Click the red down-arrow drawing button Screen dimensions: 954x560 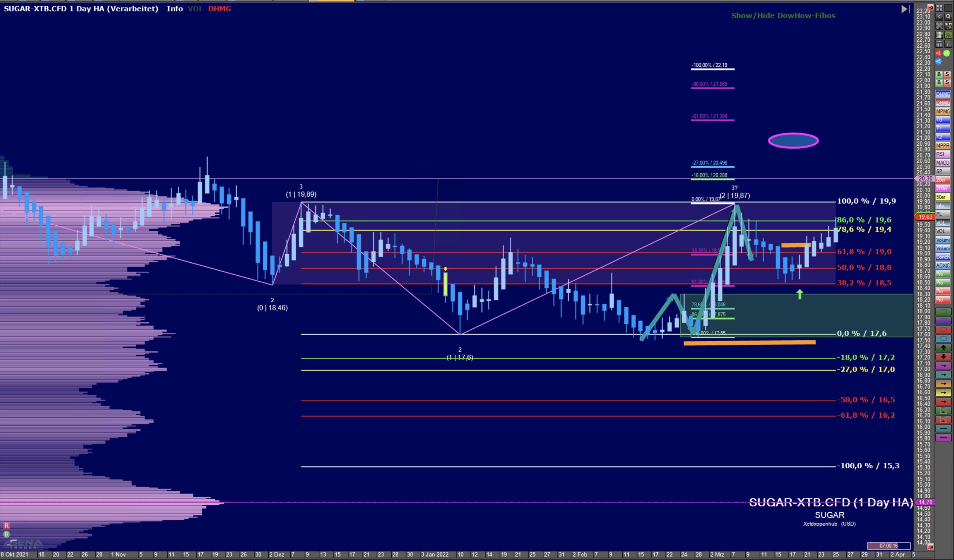click(944, 357)
